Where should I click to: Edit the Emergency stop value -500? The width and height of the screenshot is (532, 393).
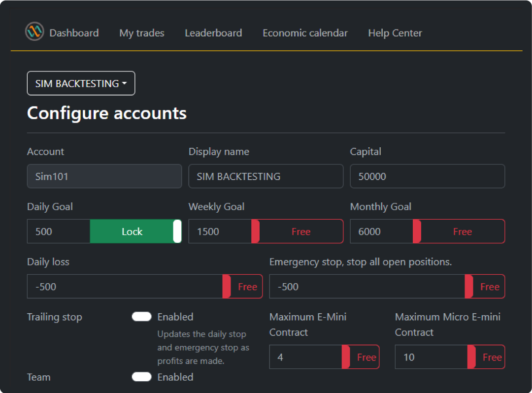(367, 287)
